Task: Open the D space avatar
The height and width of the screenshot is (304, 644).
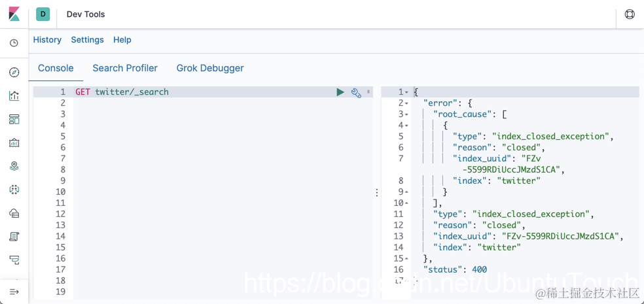Action: point(43,14)
